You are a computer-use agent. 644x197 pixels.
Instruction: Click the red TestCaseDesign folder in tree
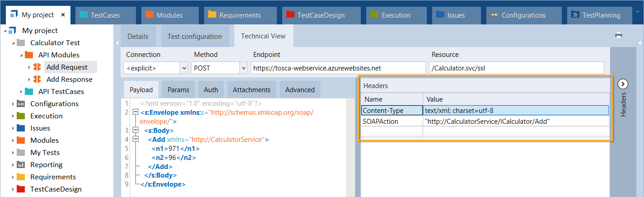(21, 189)
